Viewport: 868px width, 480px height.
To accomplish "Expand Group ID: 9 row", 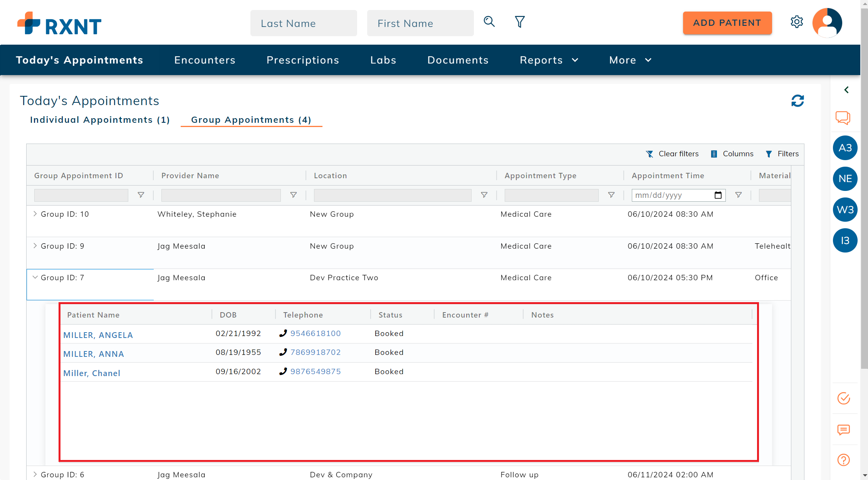I will click(x=35, y=246).
